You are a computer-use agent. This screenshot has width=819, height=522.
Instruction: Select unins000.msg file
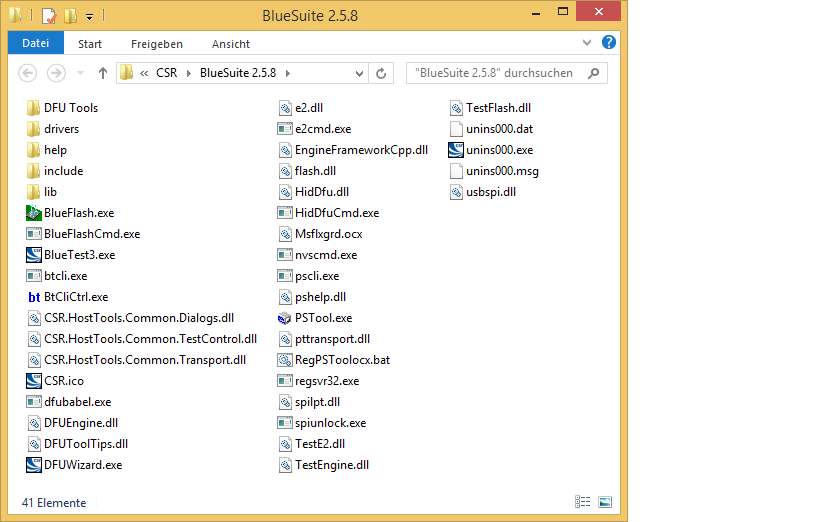point(494,171)
